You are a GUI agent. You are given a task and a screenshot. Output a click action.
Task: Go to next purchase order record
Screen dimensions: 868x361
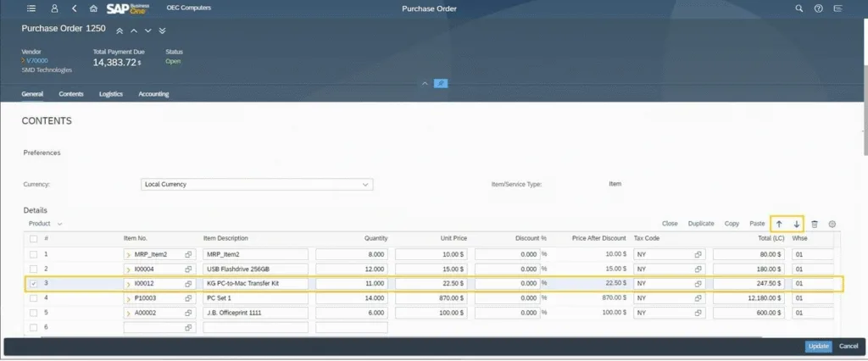(x=147, y=31)
